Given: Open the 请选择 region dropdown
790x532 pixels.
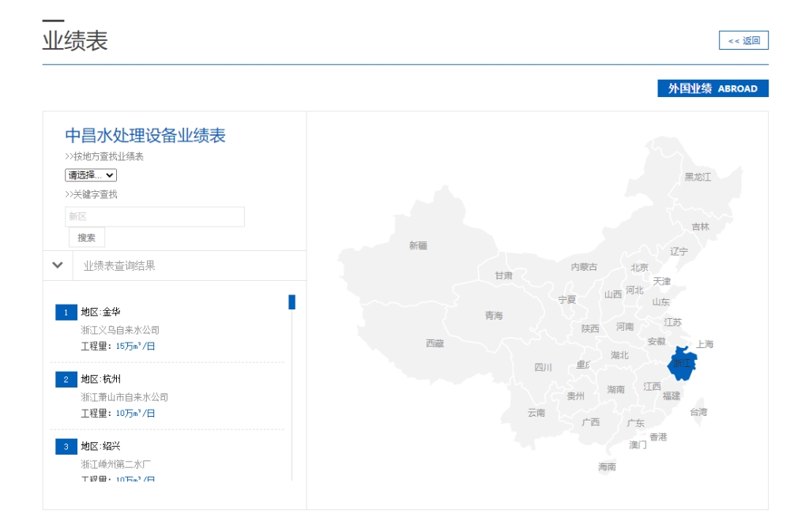Looking at the screenshot, I should pyautogui.click(x=91, y=175).
